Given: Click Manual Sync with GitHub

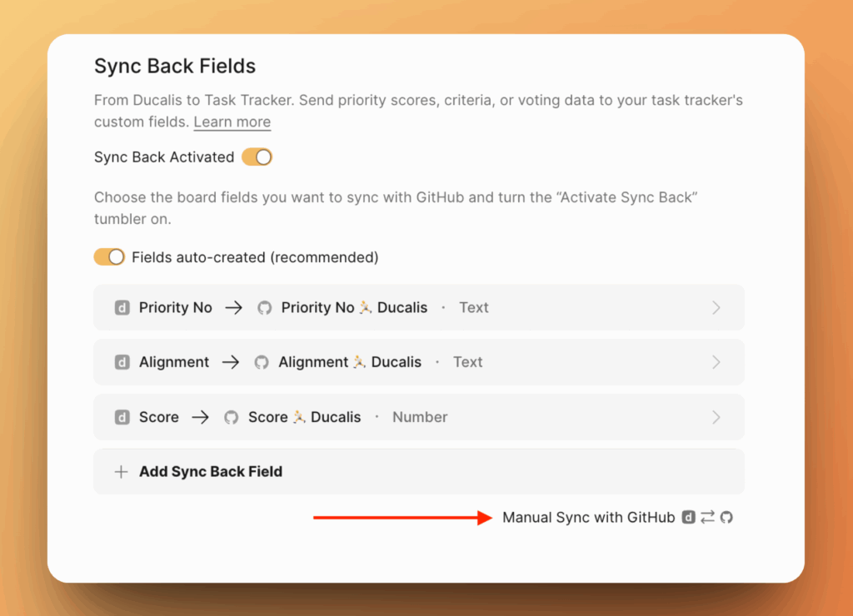Looking at the screenshot, I should 588,518.
